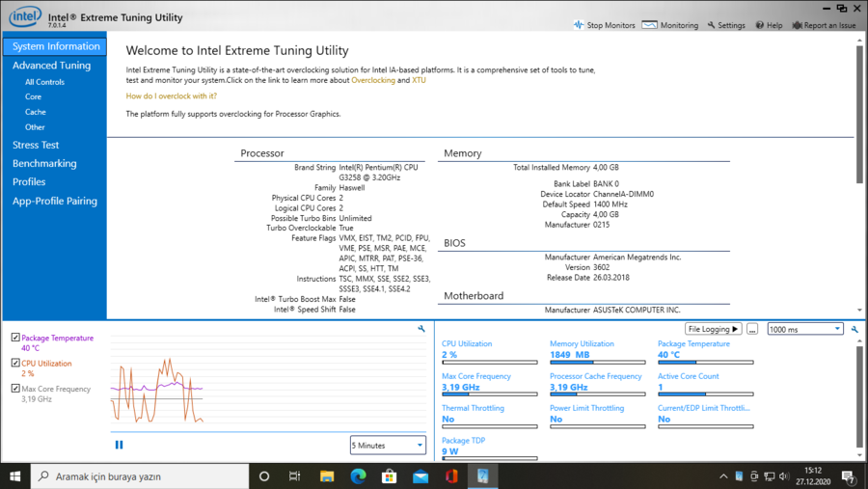The height and width of the screenshot is (489, 868).
Task: Click the CPU Utilization monitor tile
Action: tap(489, 352)
